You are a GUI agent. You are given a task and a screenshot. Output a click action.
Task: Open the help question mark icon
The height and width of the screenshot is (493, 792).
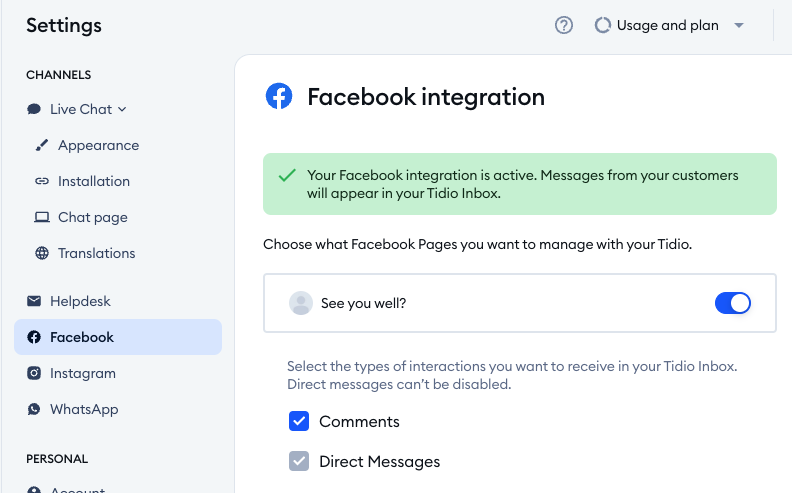click(564, 25)
